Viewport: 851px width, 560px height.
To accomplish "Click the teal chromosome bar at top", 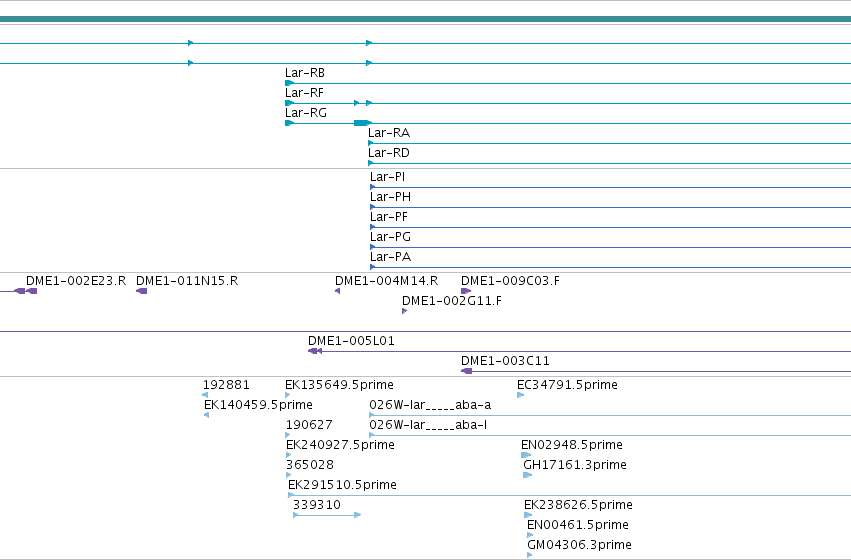I will pyautogui.click(x=426, y=20).
